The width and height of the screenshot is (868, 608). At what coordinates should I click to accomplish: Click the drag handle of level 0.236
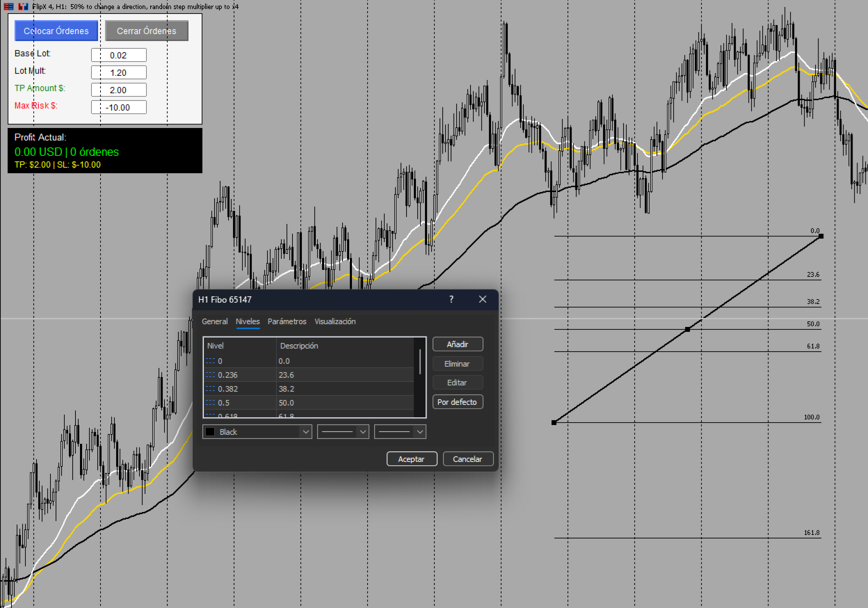(211, 375)
